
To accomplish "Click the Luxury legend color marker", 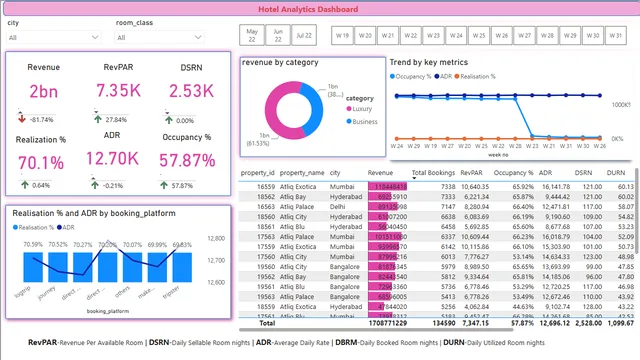I will pos(349,109).
